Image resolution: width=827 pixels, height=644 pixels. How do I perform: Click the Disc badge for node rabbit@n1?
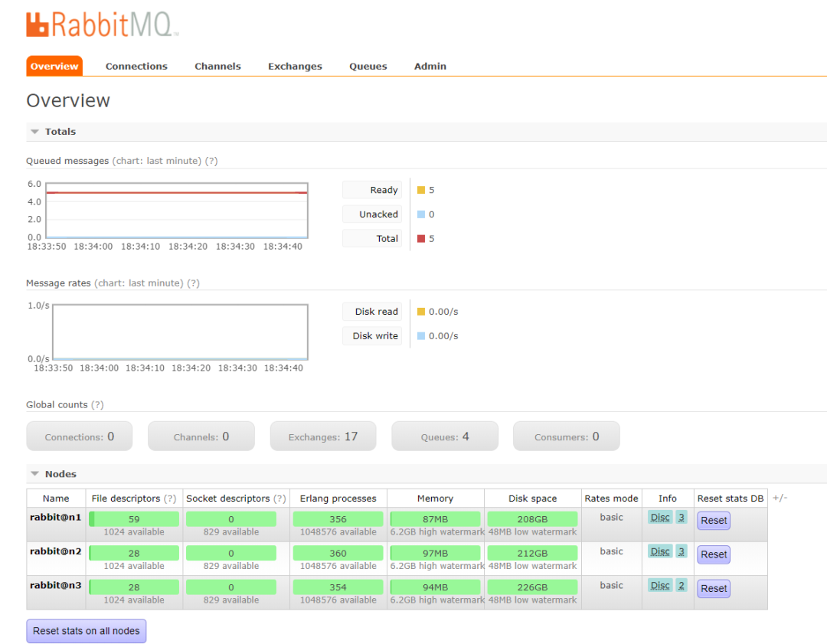click(659, 518)
